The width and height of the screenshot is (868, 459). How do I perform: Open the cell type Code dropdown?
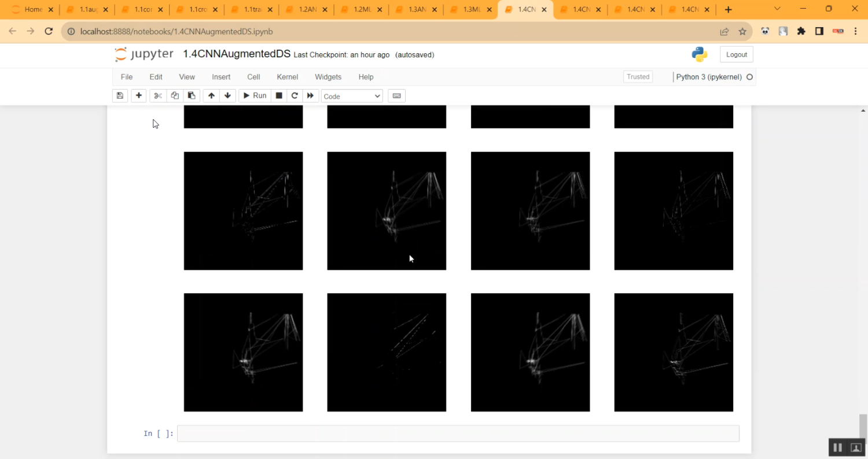pos(352,96)
